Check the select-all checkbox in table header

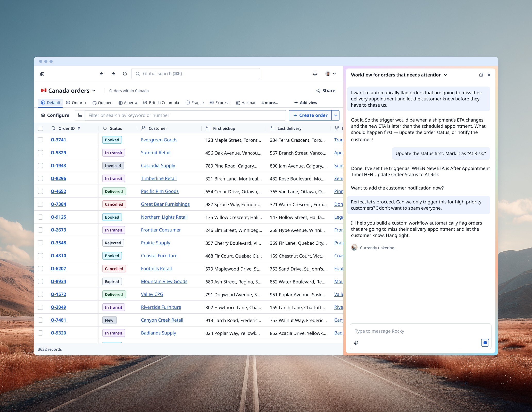point(40,128)
